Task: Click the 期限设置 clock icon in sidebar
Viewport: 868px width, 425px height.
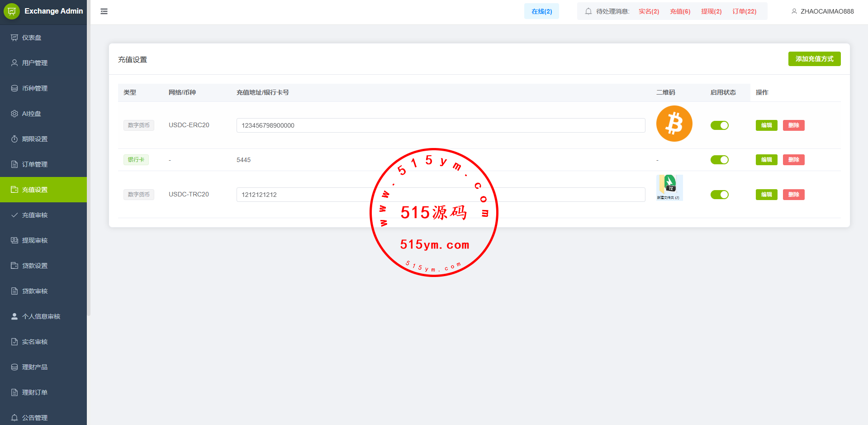Action: click(x=14, y=139)
